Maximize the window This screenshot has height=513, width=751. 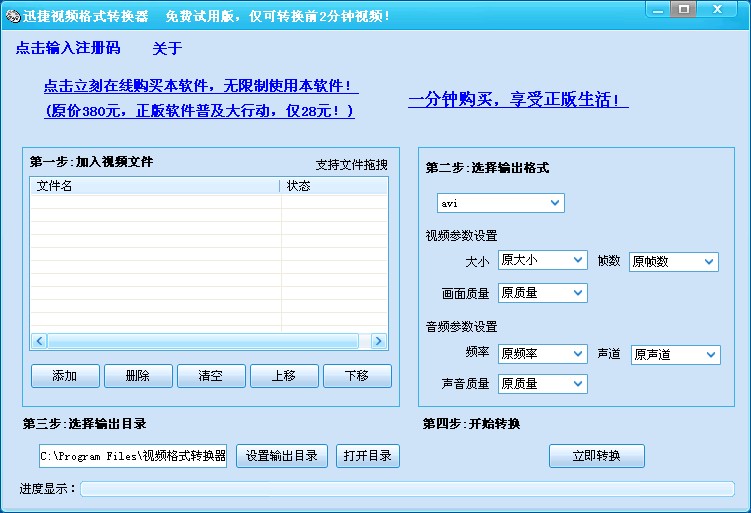pyautogui.click(x=684, y=9)
